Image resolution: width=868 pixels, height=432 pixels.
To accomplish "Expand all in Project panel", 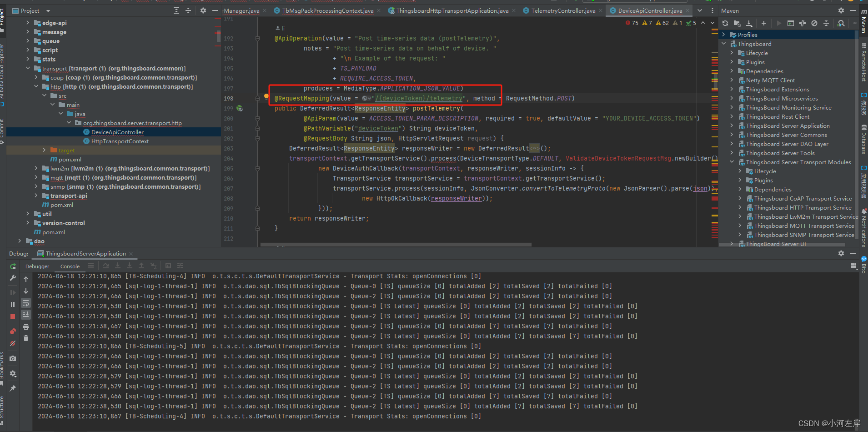I will click(x=176, y=10).
